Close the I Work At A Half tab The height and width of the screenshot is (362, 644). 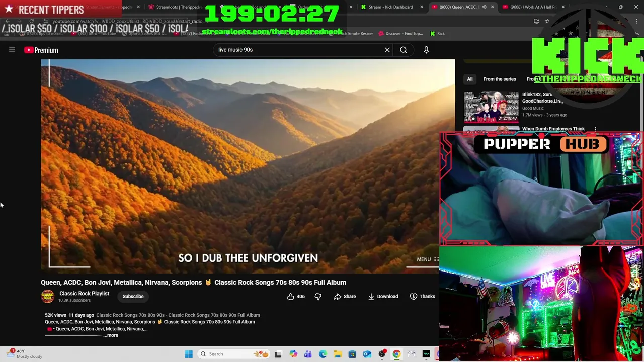(563, 7)
